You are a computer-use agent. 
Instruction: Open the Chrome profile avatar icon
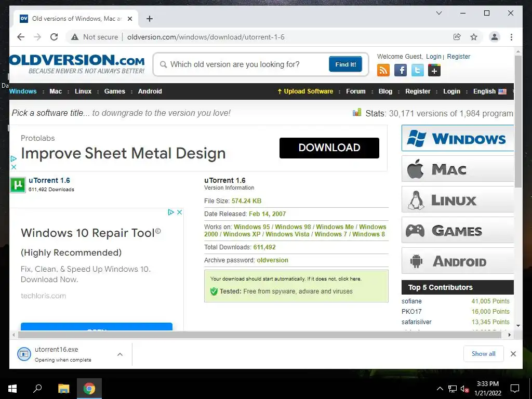[495, 37]
